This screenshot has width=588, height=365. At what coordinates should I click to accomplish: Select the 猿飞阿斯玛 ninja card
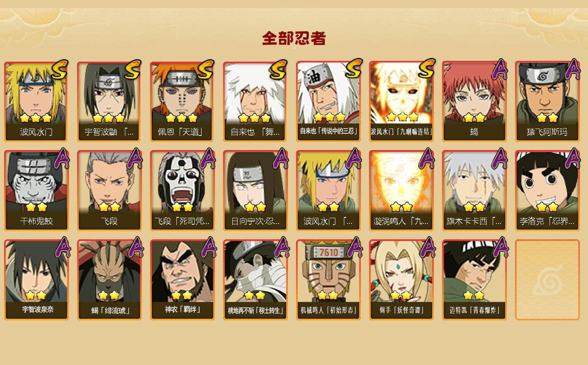tap(547, 101)
